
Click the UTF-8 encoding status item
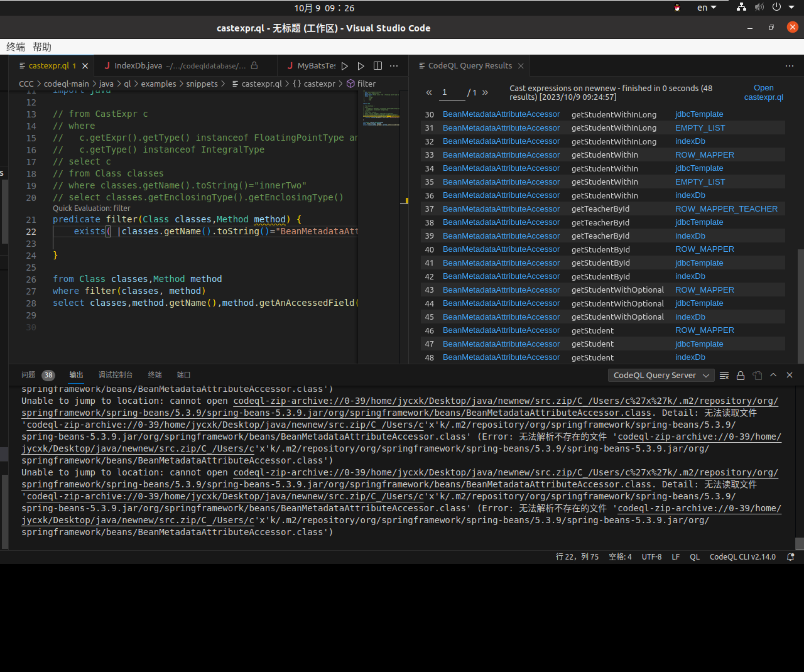click(651, 557)
